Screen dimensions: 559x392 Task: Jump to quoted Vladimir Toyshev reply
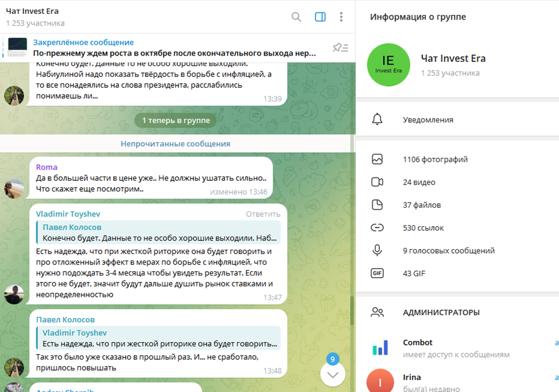158,338
